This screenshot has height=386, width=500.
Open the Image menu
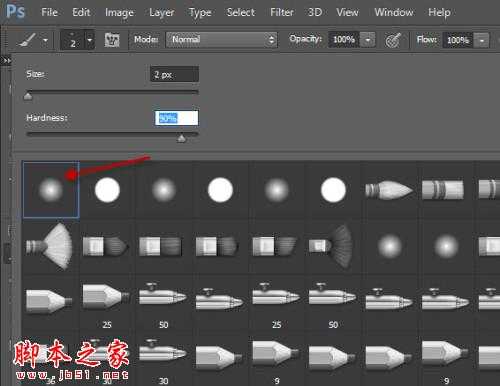click(119, 13)
